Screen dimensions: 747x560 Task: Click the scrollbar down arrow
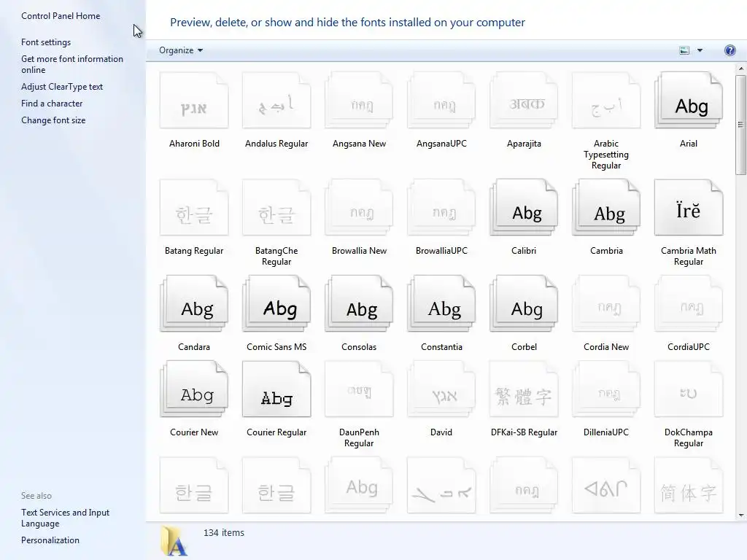741,516
